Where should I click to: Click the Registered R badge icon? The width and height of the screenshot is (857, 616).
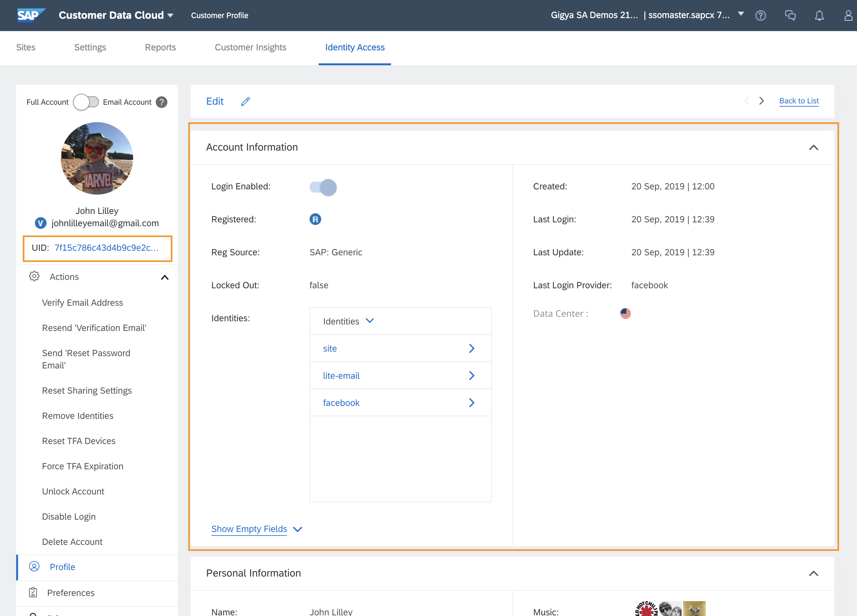point(315,219)
